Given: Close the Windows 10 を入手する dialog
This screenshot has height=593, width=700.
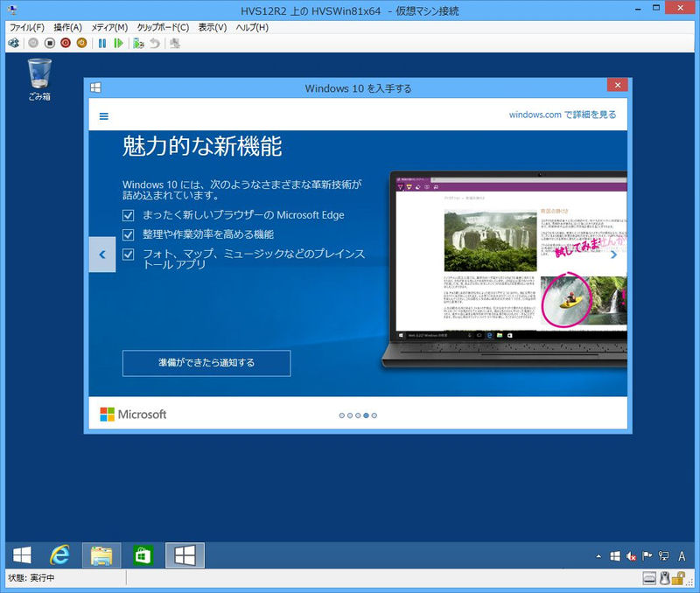Looking at the screenshot, I should pos(618,85).
